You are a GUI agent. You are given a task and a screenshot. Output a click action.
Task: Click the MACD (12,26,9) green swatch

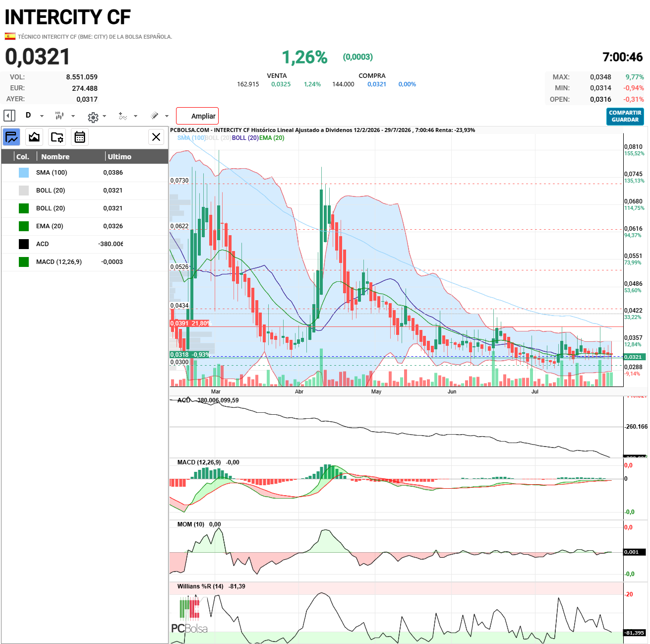tap(24, 262)
